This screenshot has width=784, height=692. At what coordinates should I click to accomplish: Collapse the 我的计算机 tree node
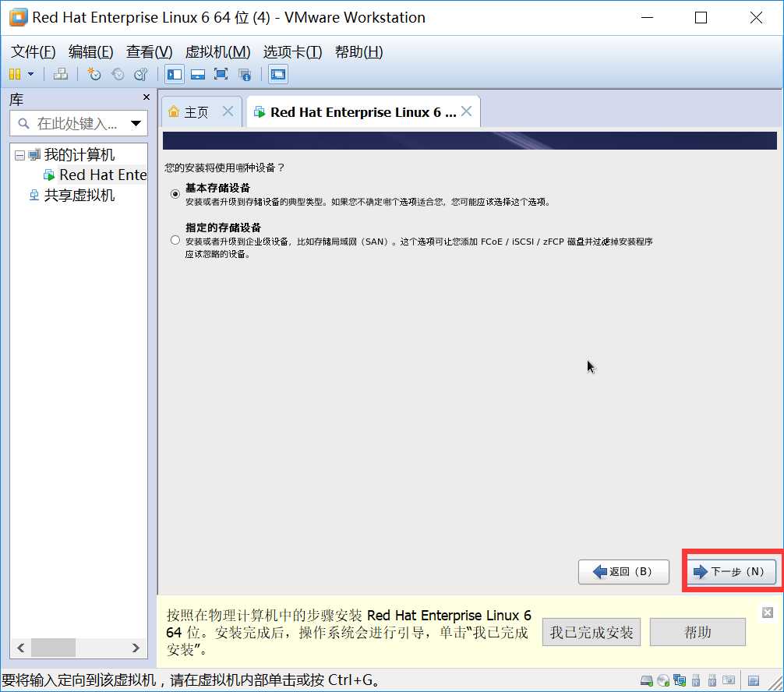19,156
